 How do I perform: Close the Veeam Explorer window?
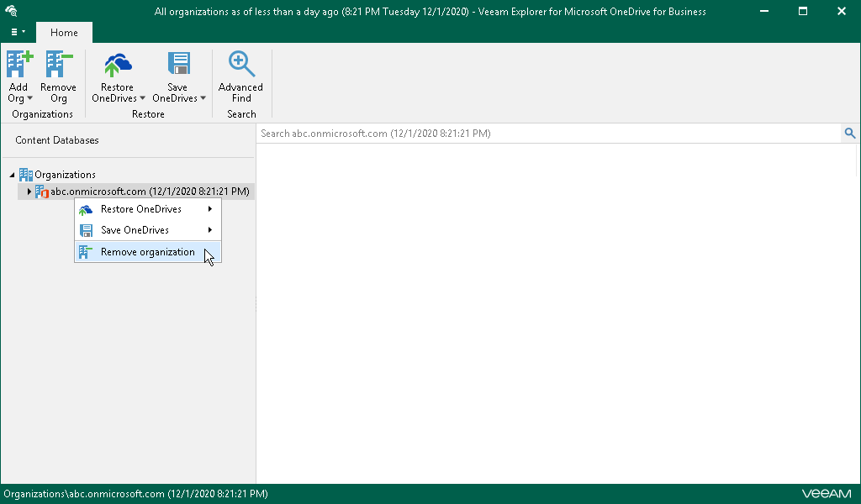pyautogui.click(x=841, y=11)
